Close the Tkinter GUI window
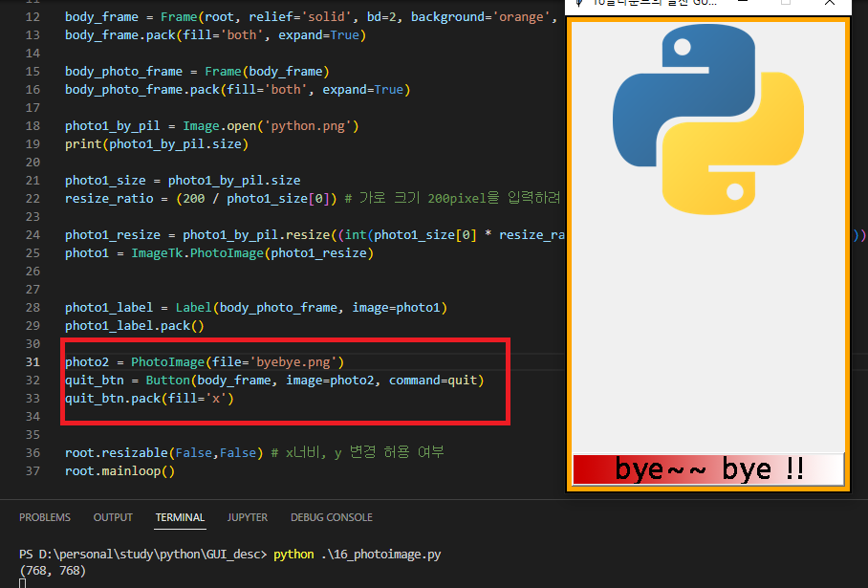This screenshot has width=868, height=588. point(829,3)
